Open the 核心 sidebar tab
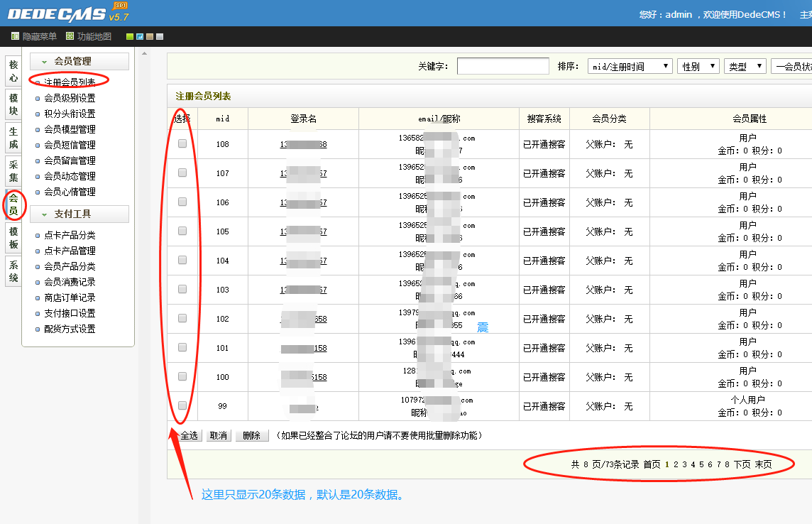This screenshot has height=524, width=812. [13, 71]
